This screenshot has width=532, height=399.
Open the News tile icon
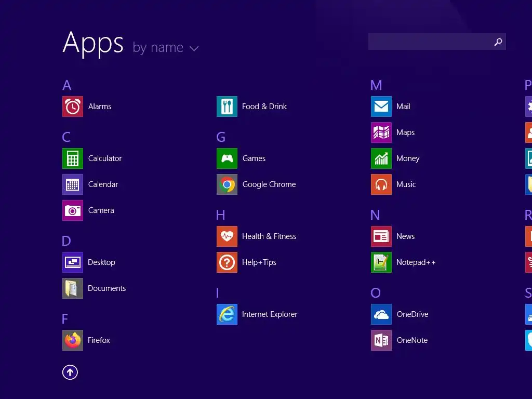(381, 236)
